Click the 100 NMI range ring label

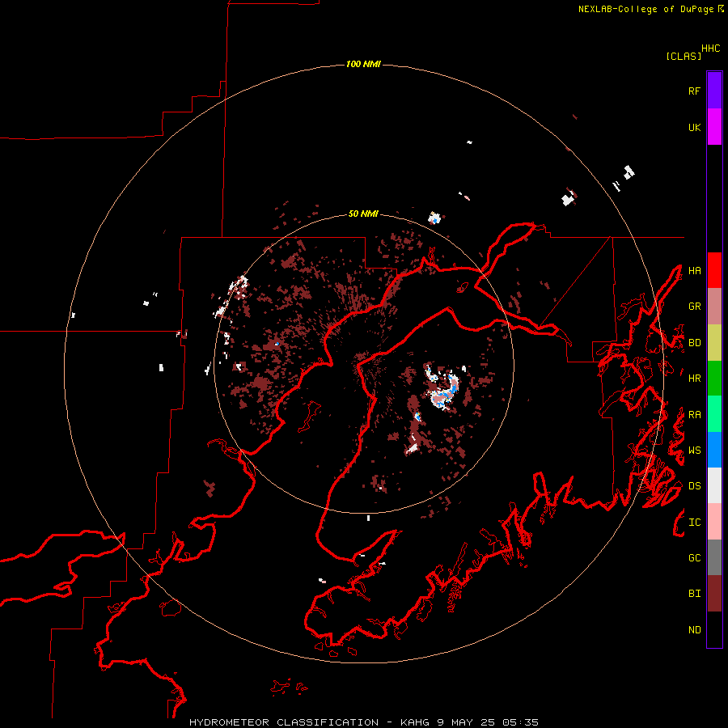point(363,64)
